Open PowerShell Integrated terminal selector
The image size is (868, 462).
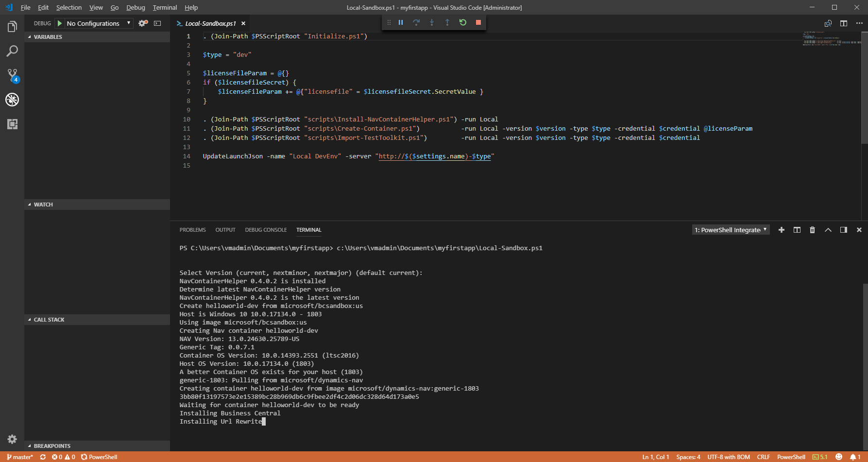(x=731, y=230)
